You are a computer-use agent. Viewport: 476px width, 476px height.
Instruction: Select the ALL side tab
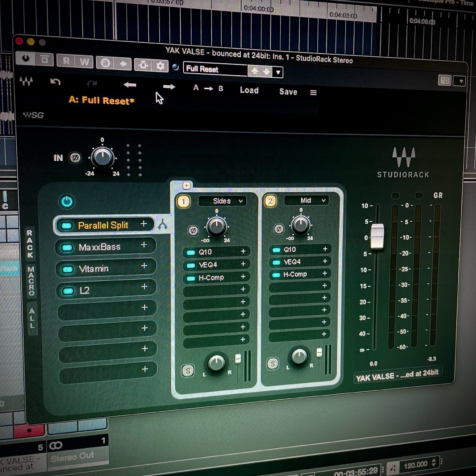pyautogui.click(x=32, y=319)
